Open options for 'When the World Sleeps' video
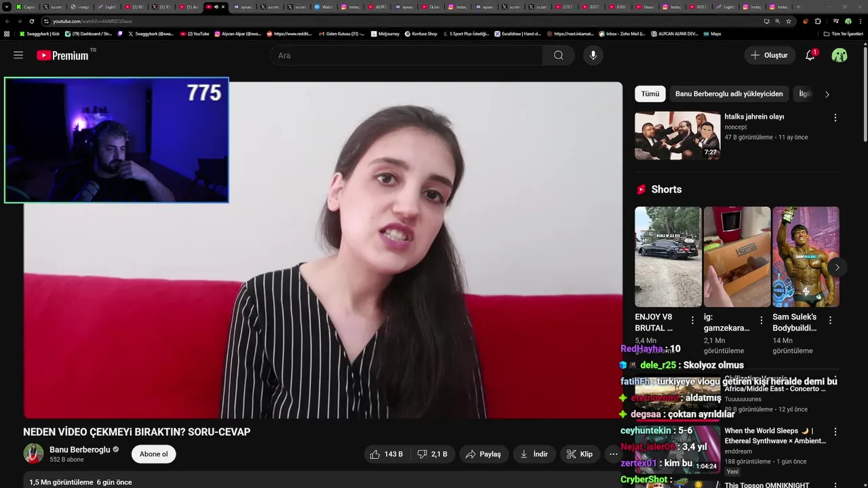The height and width of the screenshot is (488, 868). 835,432
